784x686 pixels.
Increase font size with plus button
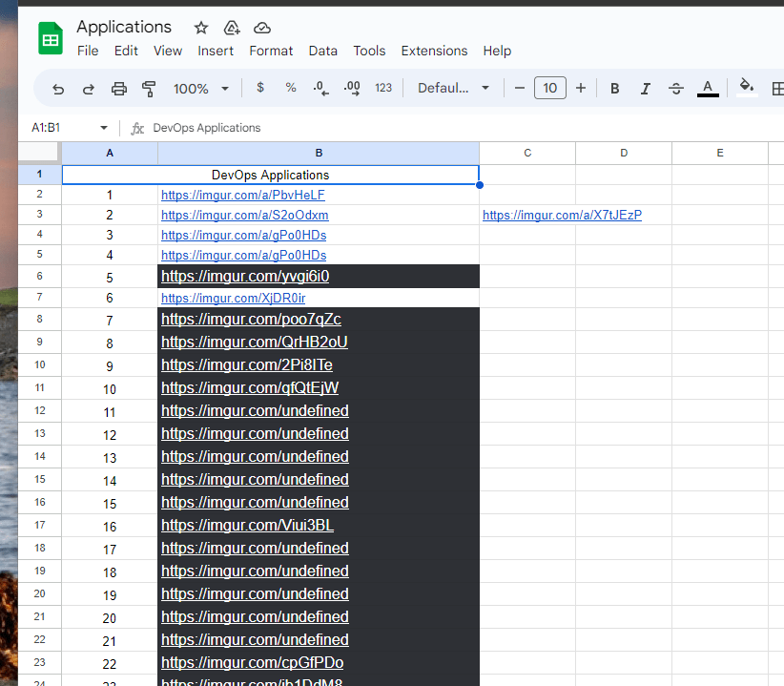[581, 89]
